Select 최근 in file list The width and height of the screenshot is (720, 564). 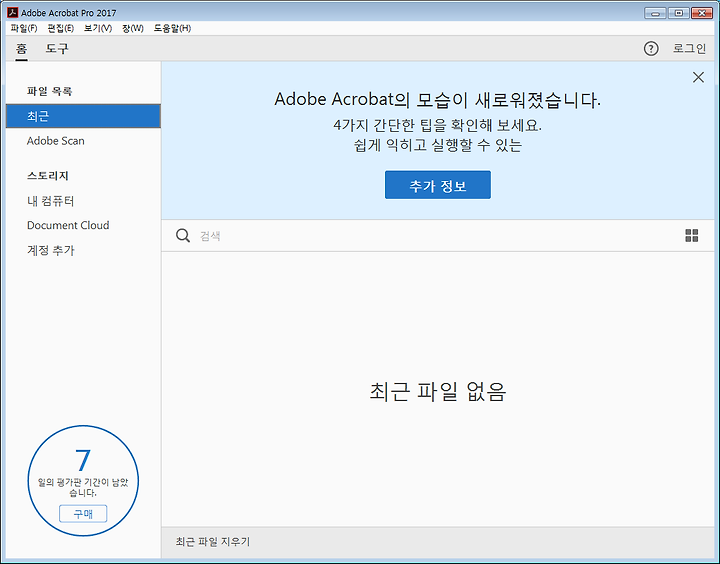(83, 116)
